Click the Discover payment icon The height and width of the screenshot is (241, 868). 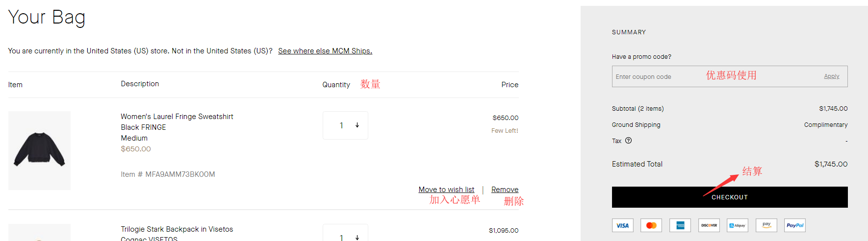click(x=709, y=225)
